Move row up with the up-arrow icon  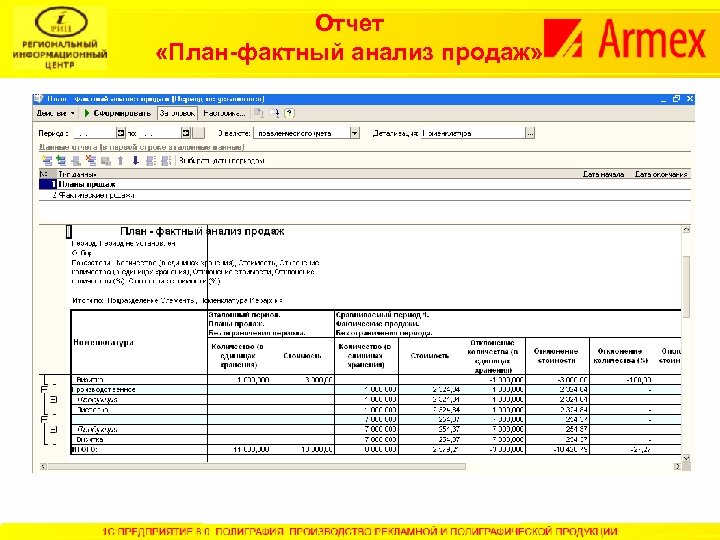click(120, 161)
